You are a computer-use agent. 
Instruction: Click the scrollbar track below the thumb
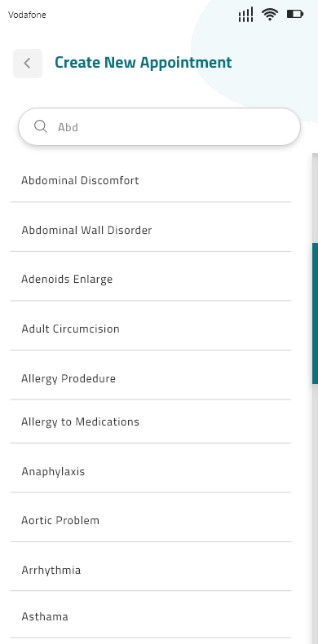(x=315, y=514)
